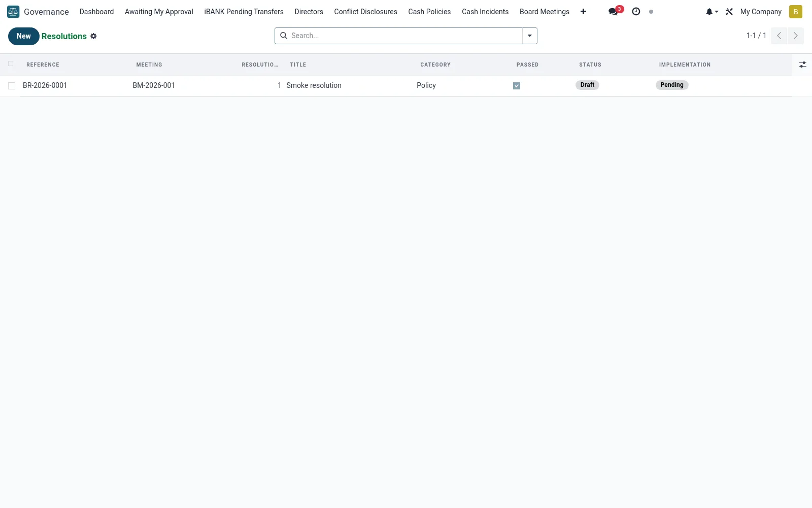
Task: Click the New button
Action: coord(24,36)
